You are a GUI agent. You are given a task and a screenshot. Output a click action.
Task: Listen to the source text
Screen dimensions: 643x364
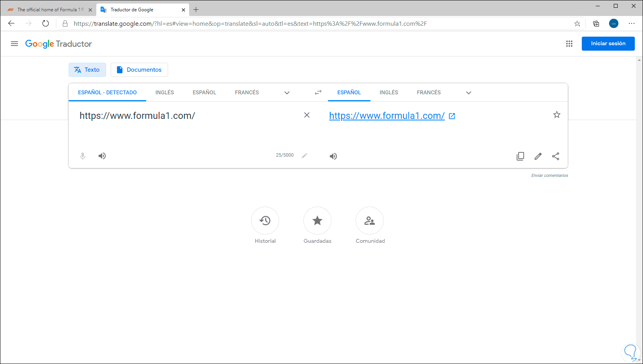102,156
